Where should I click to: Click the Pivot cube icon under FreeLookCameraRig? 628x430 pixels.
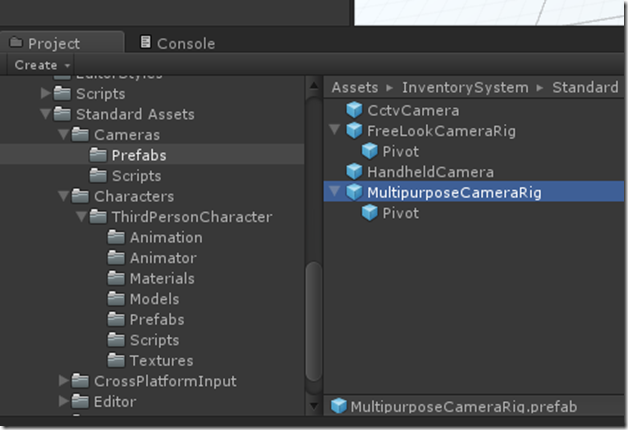point(370,152)
